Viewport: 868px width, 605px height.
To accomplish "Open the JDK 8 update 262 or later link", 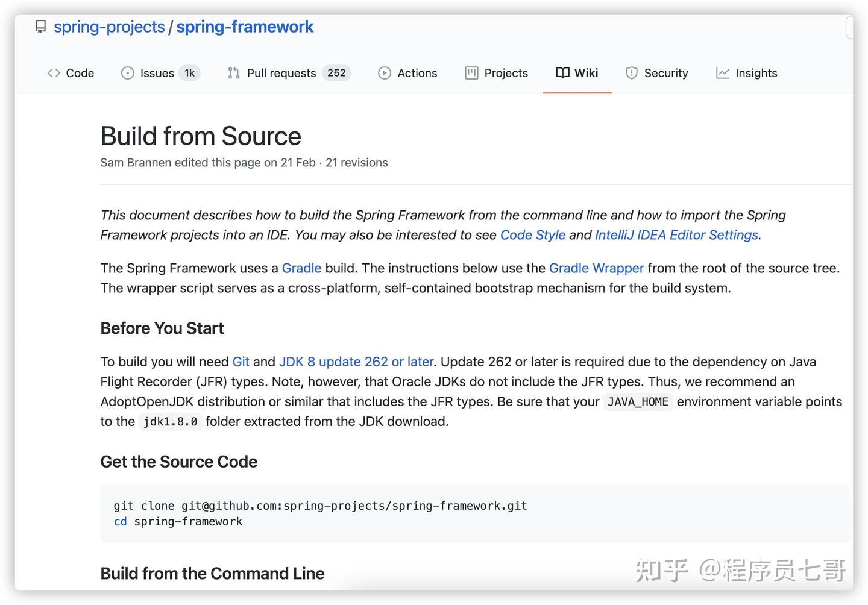I will tap(356, 362).
